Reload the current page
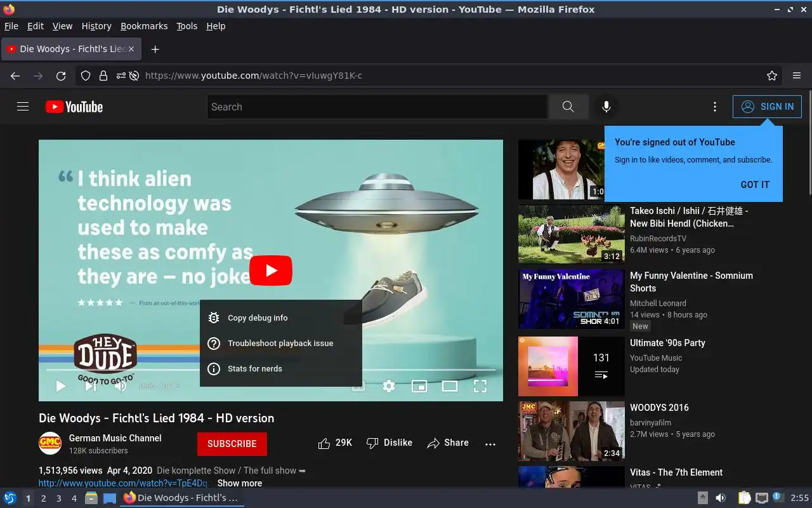 point(61,76)
